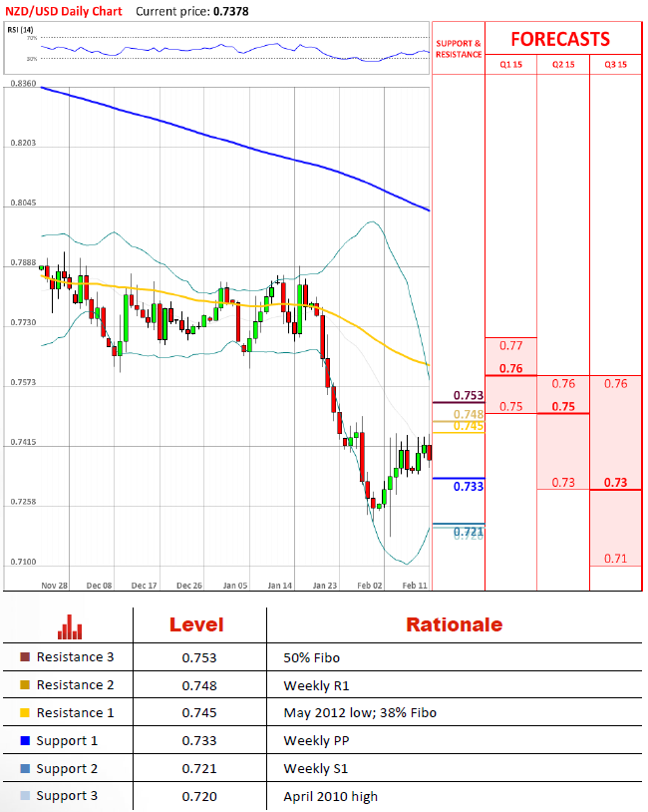Click the 0.76 forecast in Q2 15
Viewport: 648px width, 812px height.
tap(563, 384)
